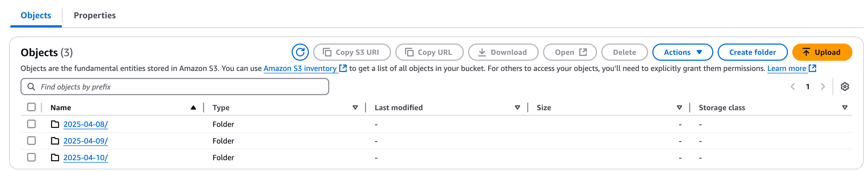Screen dimensions: 868x172
Task: Click folder icon for 2025-04-08
Action: pos(55,124)
